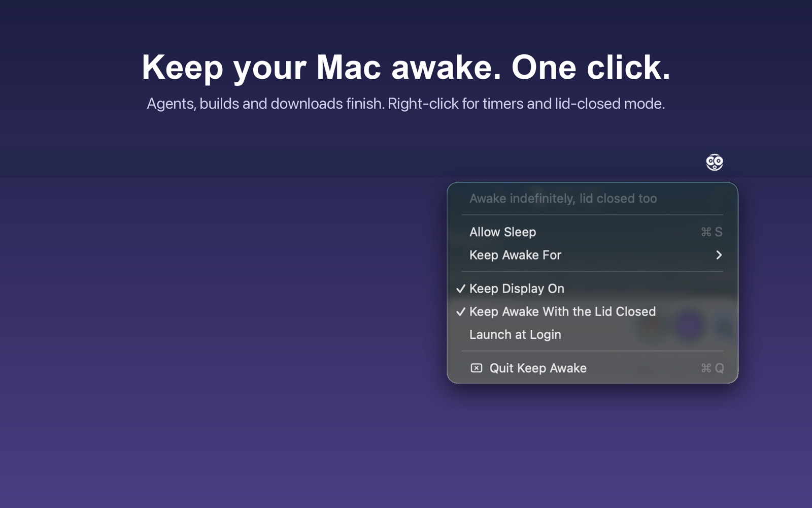Click the checkmark beside Keep Awake With the Lid Closed
The image size is (812, 508).
460,312
